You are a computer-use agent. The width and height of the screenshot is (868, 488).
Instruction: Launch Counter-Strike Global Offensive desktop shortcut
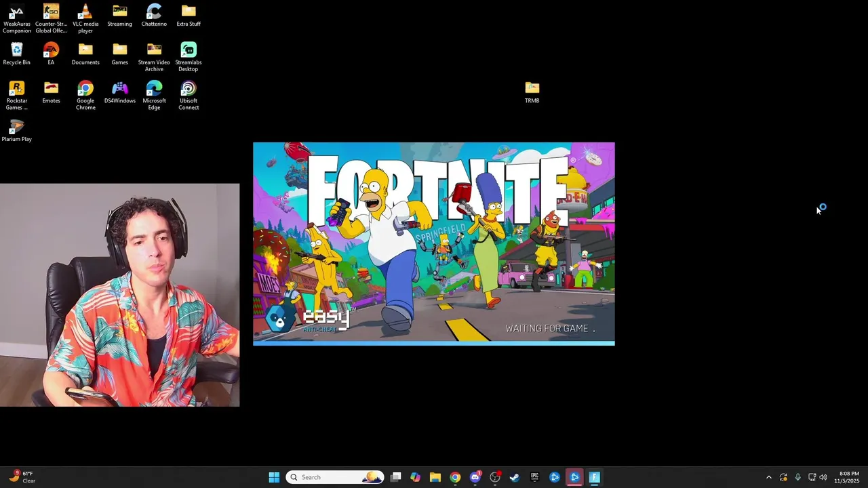coord(51,19)
